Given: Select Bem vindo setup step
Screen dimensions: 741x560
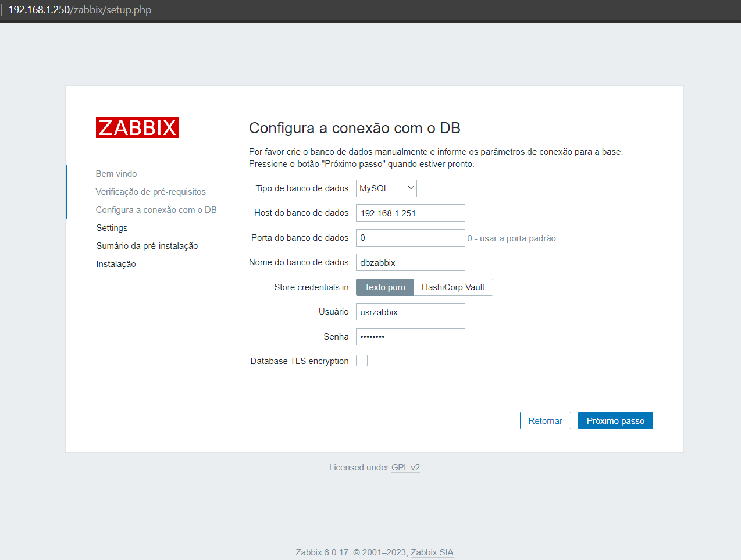Looking at the screenshot, I should (x=116, y=174).
